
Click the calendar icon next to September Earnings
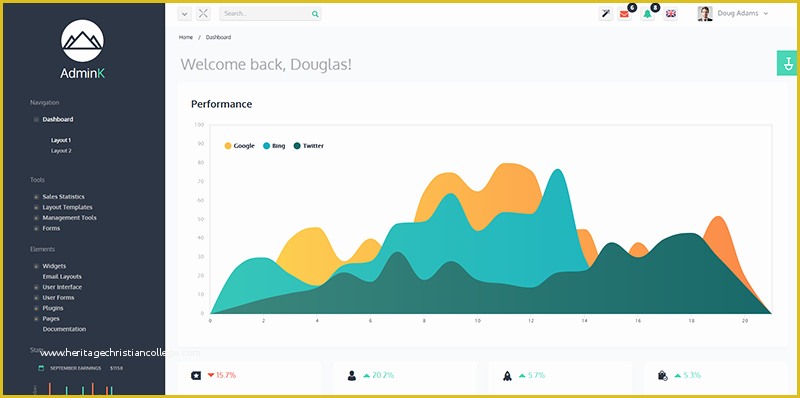pos(41,368)
